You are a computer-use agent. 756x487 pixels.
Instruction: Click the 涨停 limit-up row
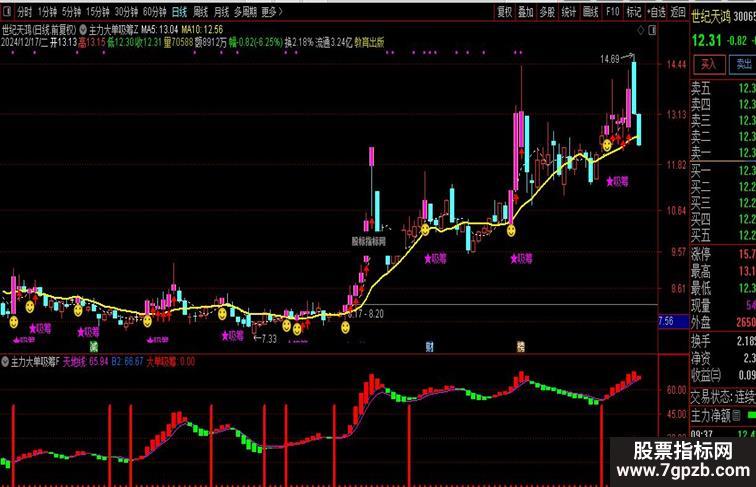pos(723,254)
